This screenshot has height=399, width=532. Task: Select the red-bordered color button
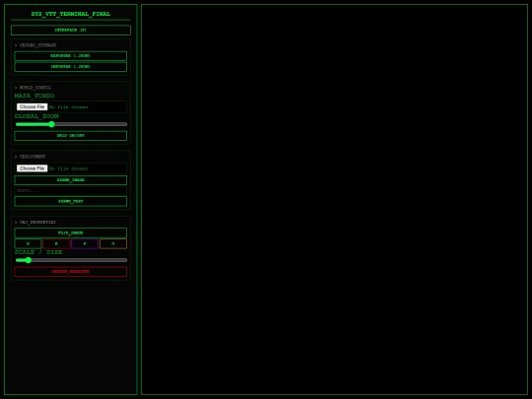[x=56, y=243]
